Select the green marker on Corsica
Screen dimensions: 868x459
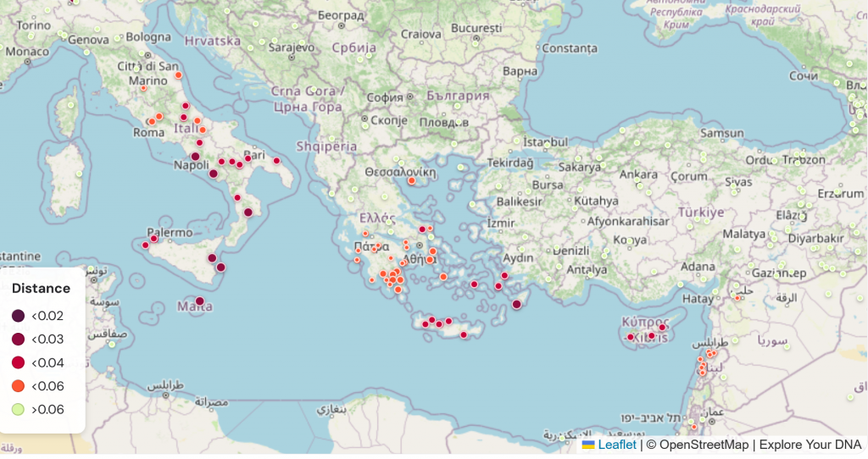(71, 105)
